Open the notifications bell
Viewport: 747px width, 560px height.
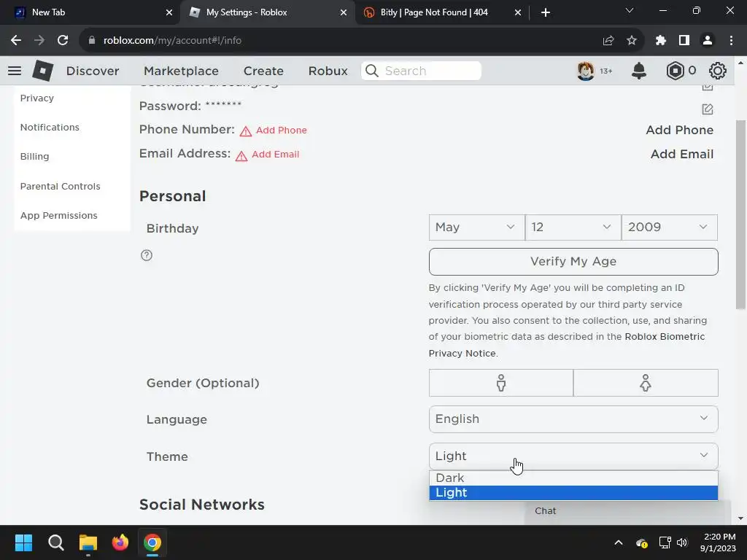(639, 71)
